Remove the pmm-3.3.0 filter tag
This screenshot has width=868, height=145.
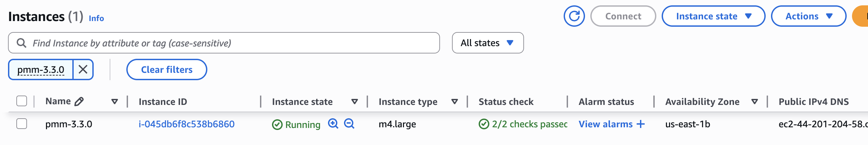pos(83,69)
